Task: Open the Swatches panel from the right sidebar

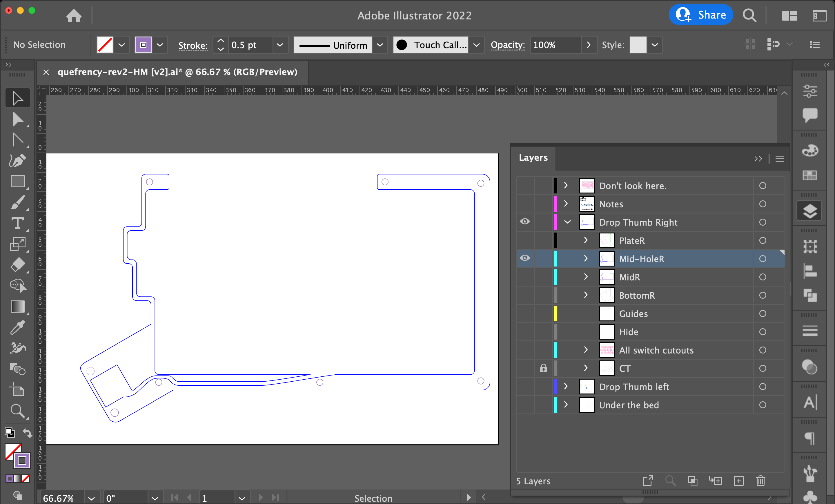Action: pyautogui.click(x=810, y=175)
